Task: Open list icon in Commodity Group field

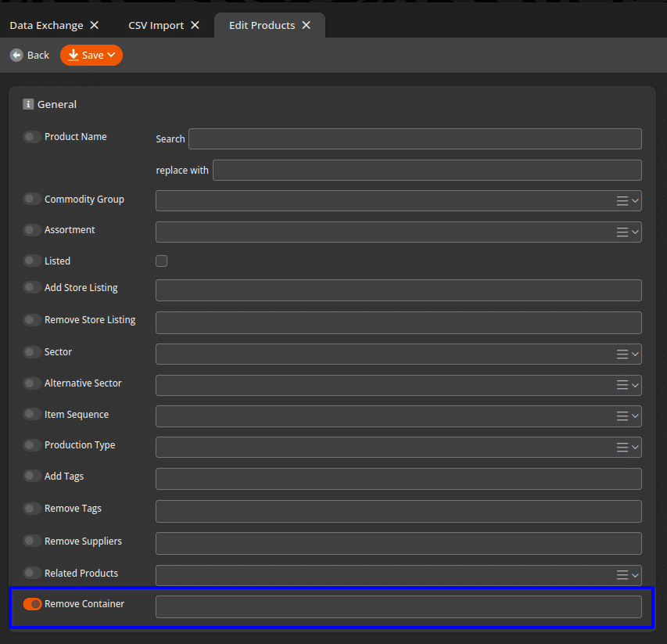Action: (622, 201)
